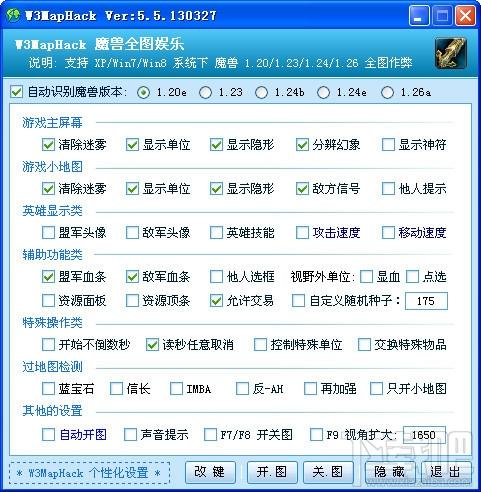Enable the 蓝宝石 detection checkbox
The height and width of the screenshot is (492, 481).
48,389
